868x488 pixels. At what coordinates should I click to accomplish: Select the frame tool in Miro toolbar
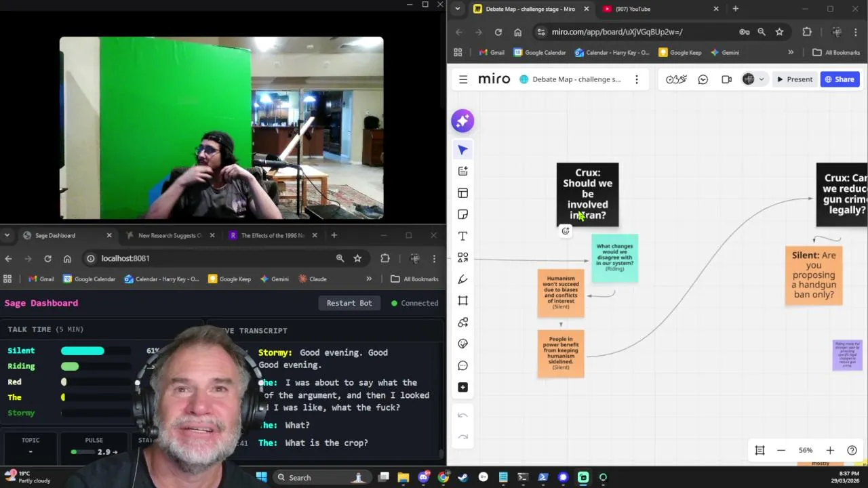pos(462,301)
